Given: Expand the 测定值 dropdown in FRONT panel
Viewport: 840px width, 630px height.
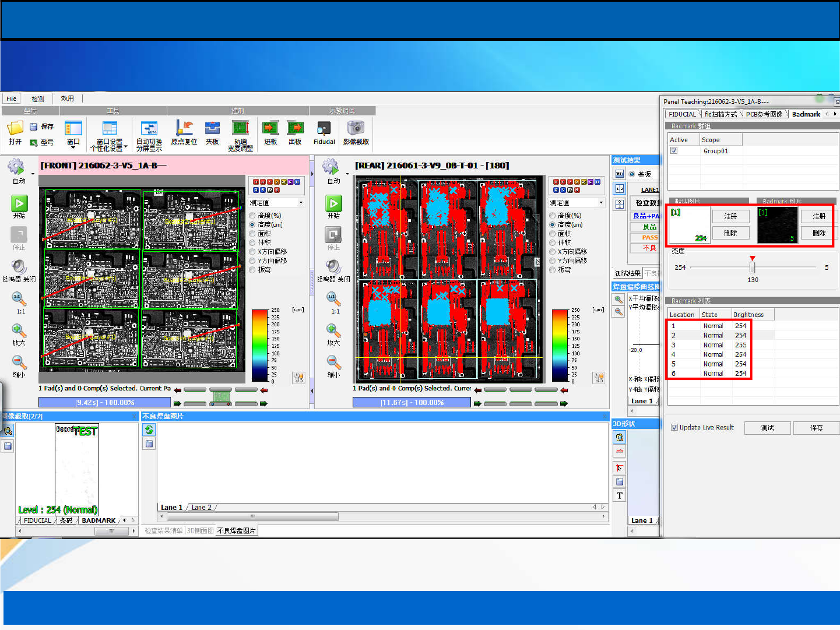Looking at the screenshot, I should click(301, 203).
